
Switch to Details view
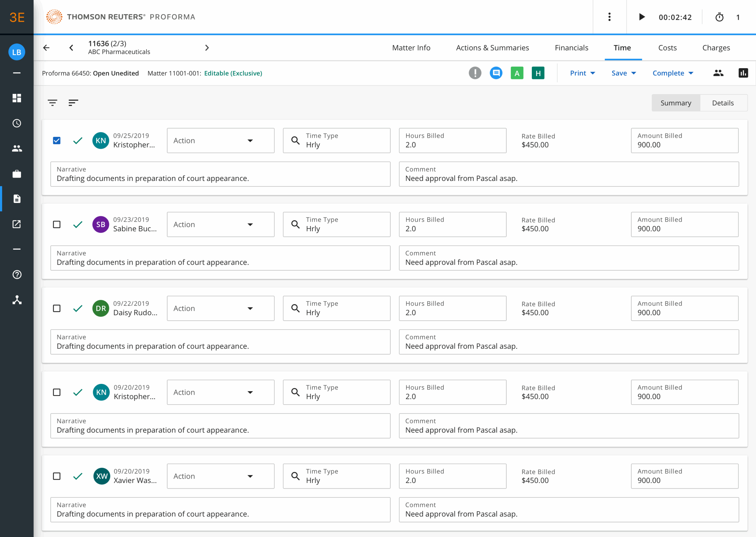click(723, 103)
